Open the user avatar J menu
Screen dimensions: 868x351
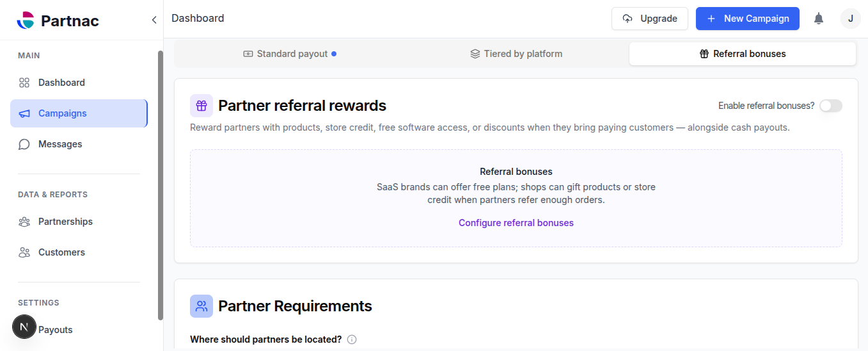(x=850, y=19)
